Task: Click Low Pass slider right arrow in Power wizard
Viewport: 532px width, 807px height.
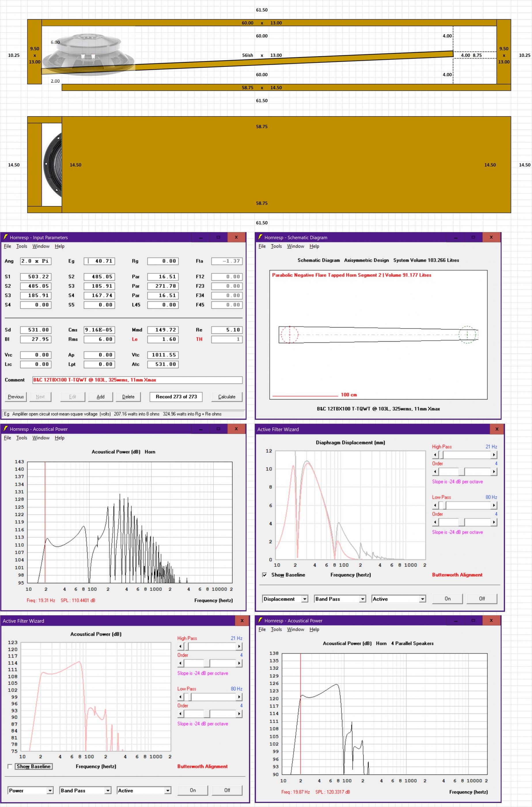Action: pyautogui.click(x=239, y=697)
